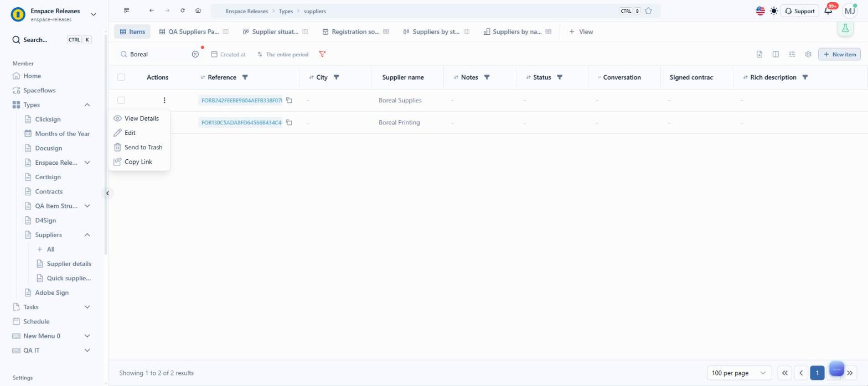Image resolution: width=868 pixels, height=386 pixels.
Task: Clear the Boreal search text
Action: click(195, 54)
